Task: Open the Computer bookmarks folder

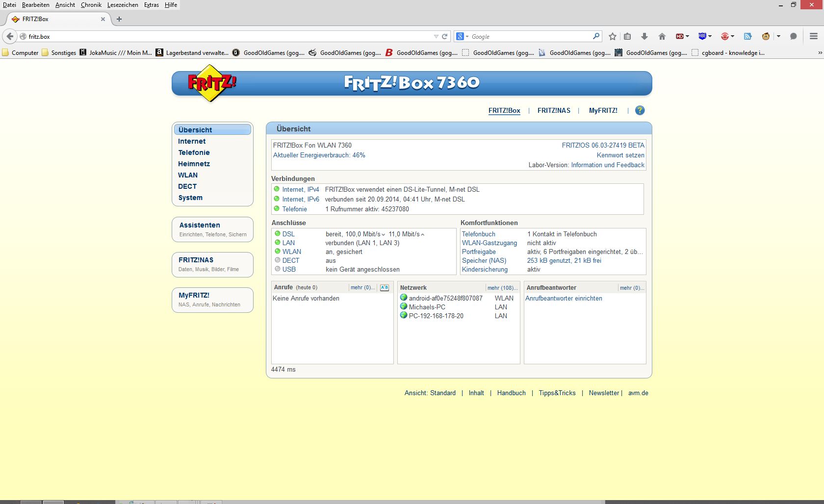Action: pos(21,52)
